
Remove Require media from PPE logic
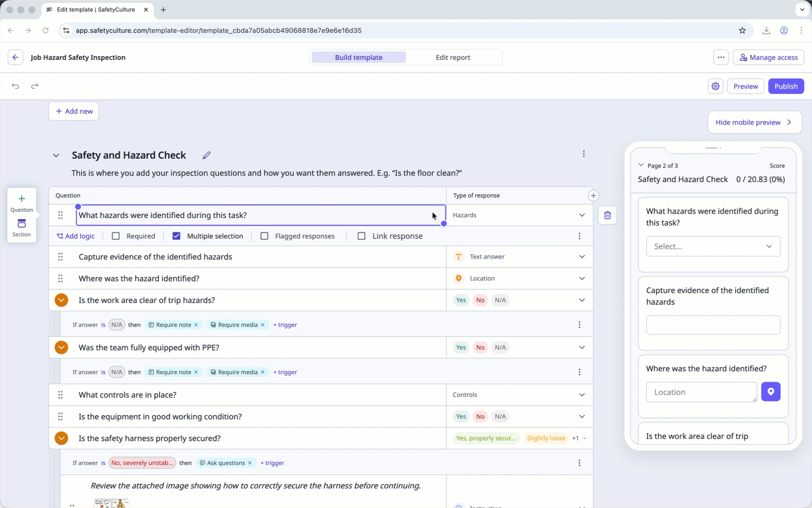[x=262, y=372]
